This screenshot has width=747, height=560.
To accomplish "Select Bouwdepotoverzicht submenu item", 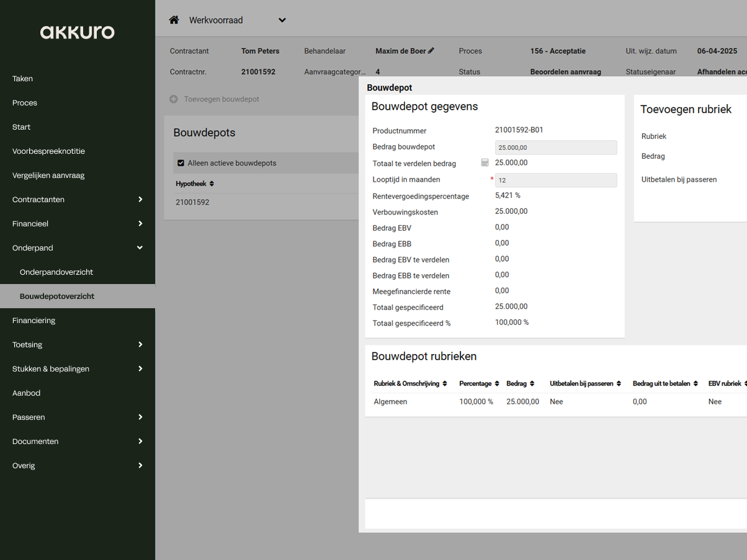I will point(78,296).
